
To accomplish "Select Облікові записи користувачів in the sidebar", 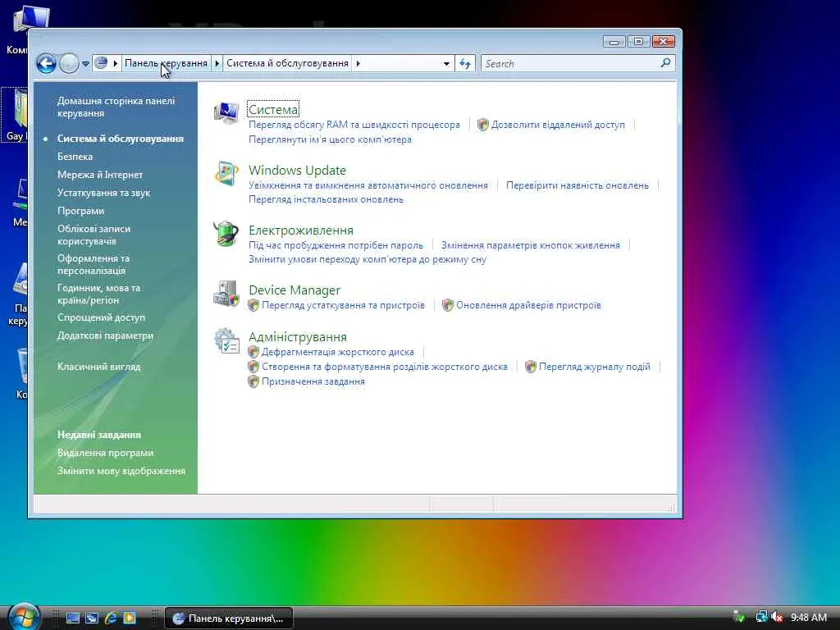I will pyautogui.click(x=94, y=235).
